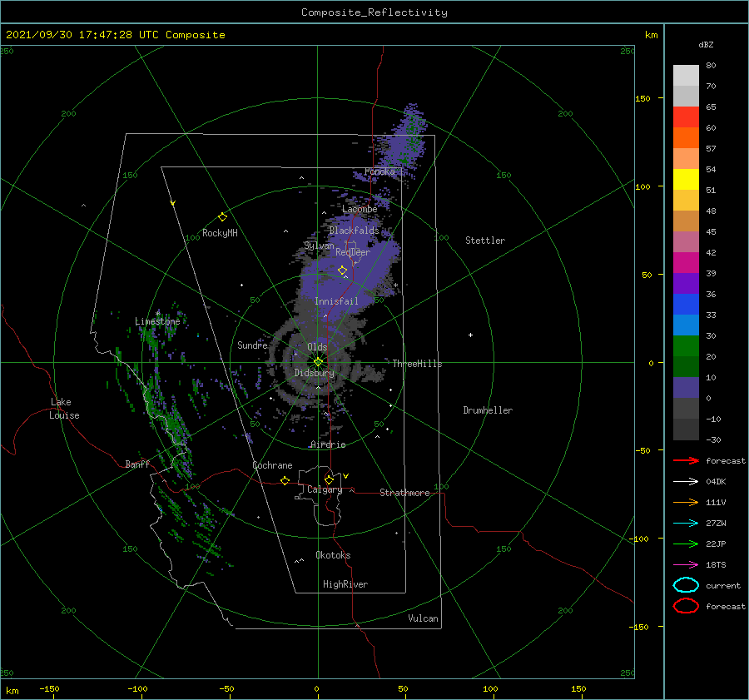Click the Airdrie city label
Screen dimensions: 749x700
[328, 444]
